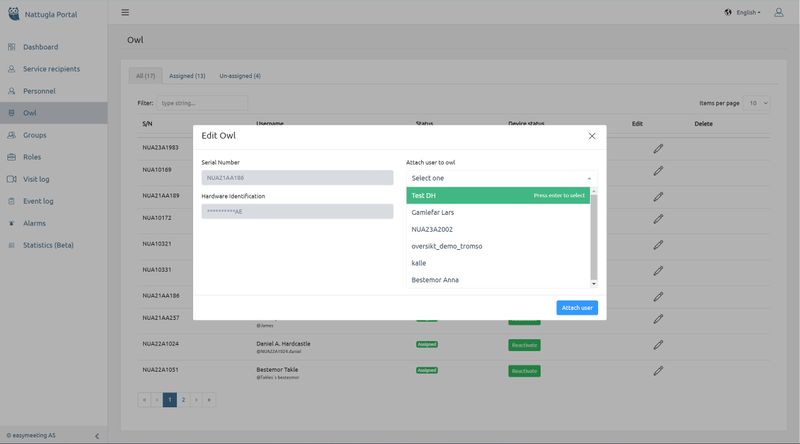Click the Filter text input field

[202, 103]
